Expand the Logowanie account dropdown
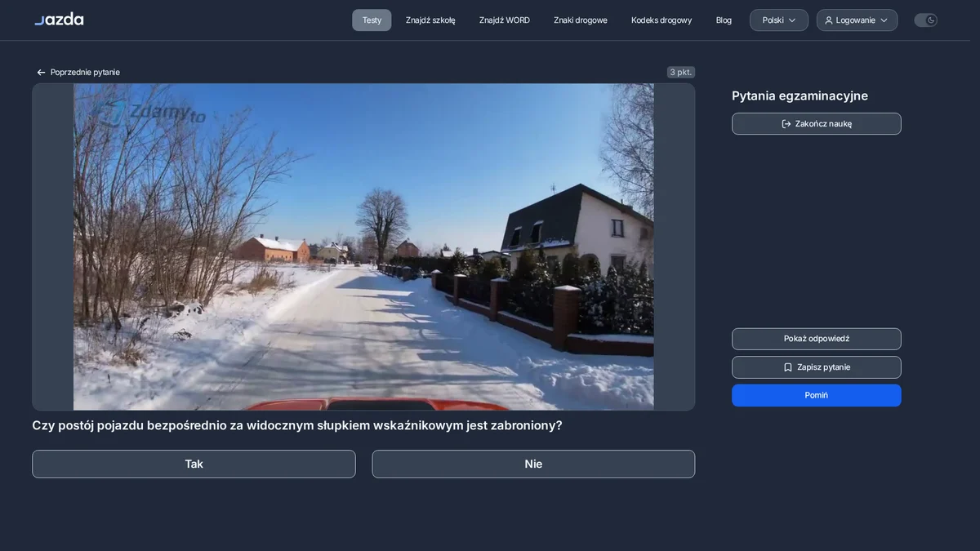Image resolution: width=980 pixels, height=551 pixels. tap(857, 20)
